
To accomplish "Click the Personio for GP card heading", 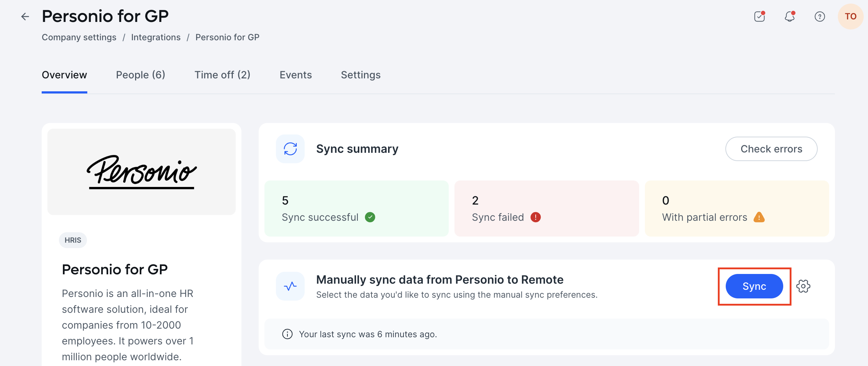I will coord(115,270).
